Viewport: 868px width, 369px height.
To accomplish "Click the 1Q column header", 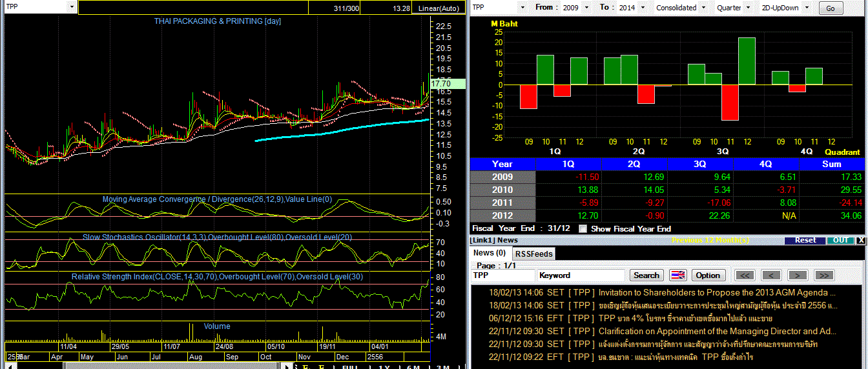I will (569, 164).
